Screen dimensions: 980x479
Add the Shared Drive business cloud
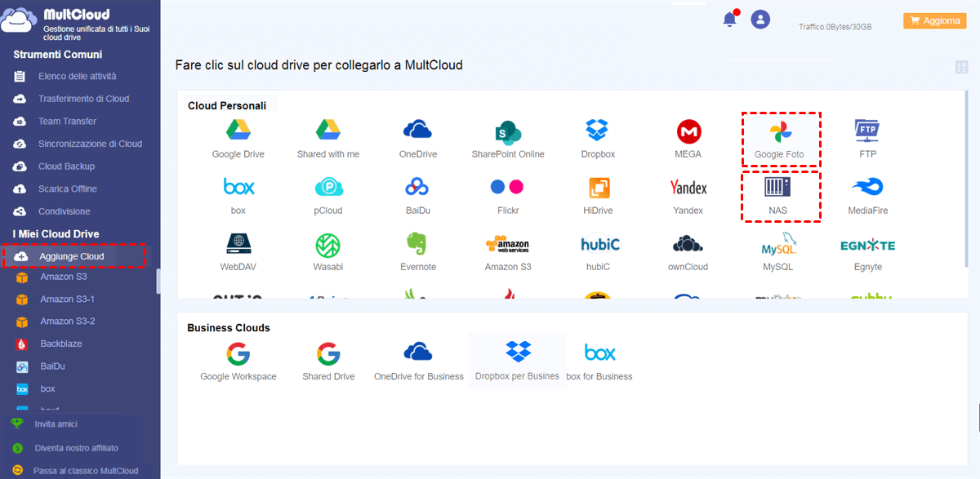click(328, 353)
